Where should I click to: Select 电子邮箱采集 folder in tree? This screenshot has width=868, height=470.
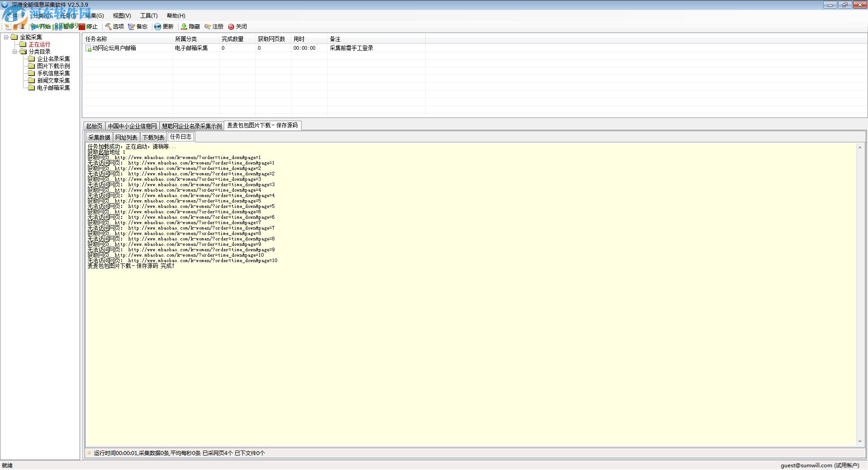pos(53,88)
